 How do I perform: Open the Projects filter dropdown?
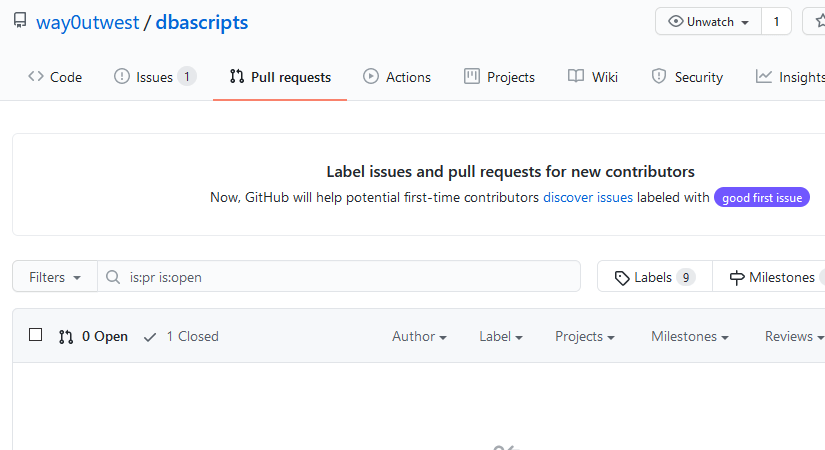585,337
